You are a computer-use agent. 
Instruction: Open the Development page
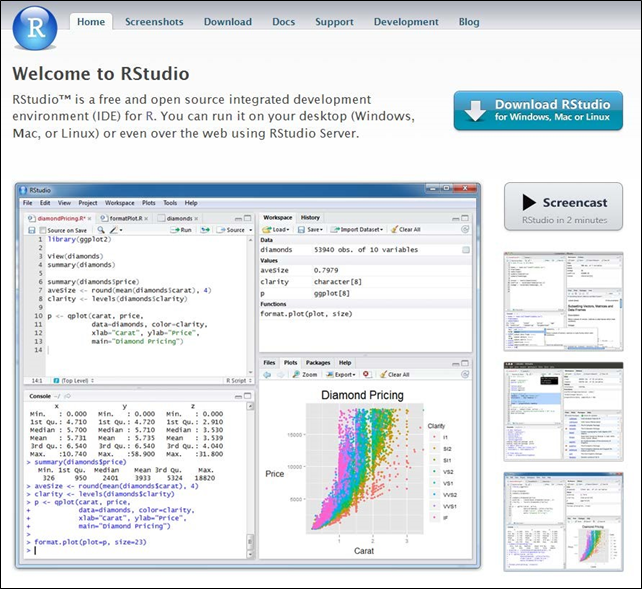coord(406,22)
